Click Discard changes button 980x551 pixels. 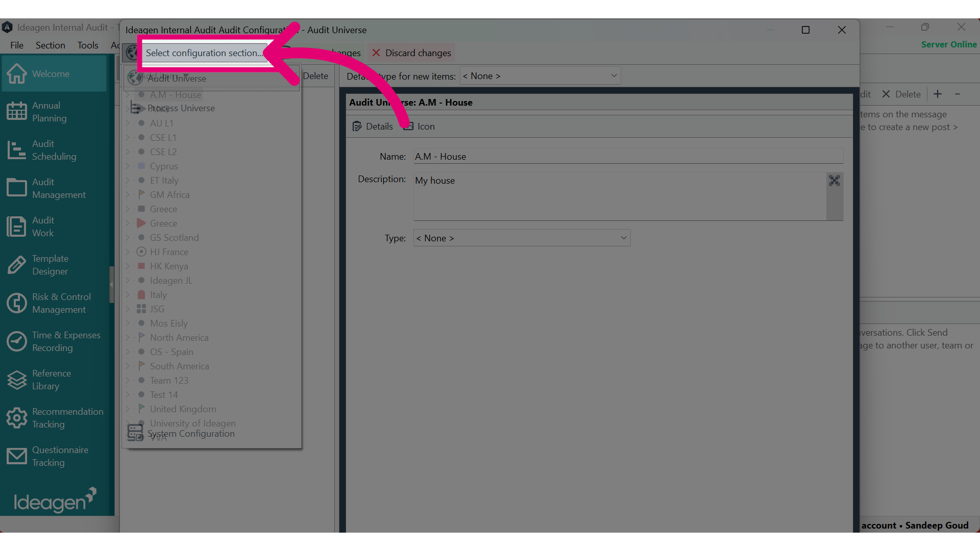tap(411, 53)
